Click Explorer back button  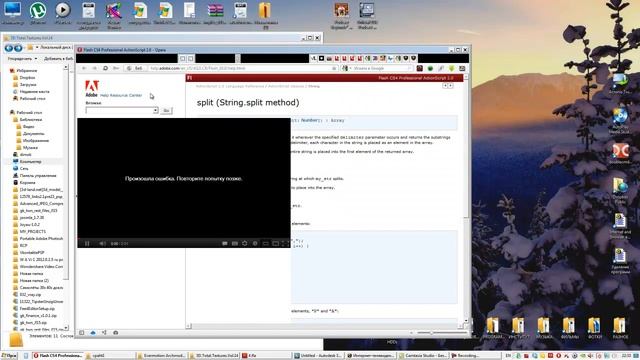tap(9, 48)
